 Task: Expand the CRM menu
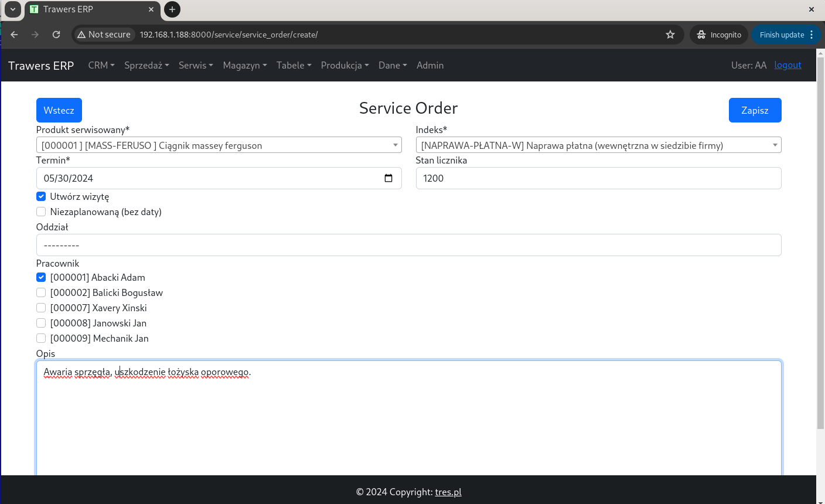click(x=101, y=65)
